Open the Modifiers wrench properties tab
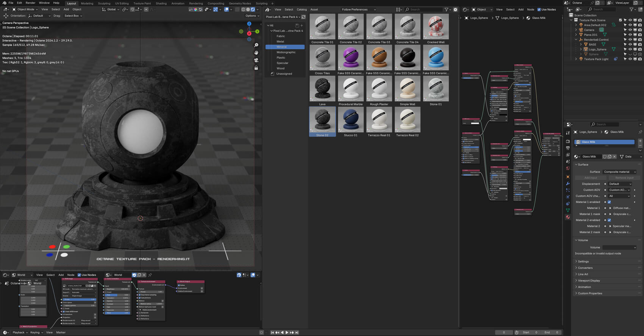The height and width of the screenshot is (336, 644). coord(567,184)
